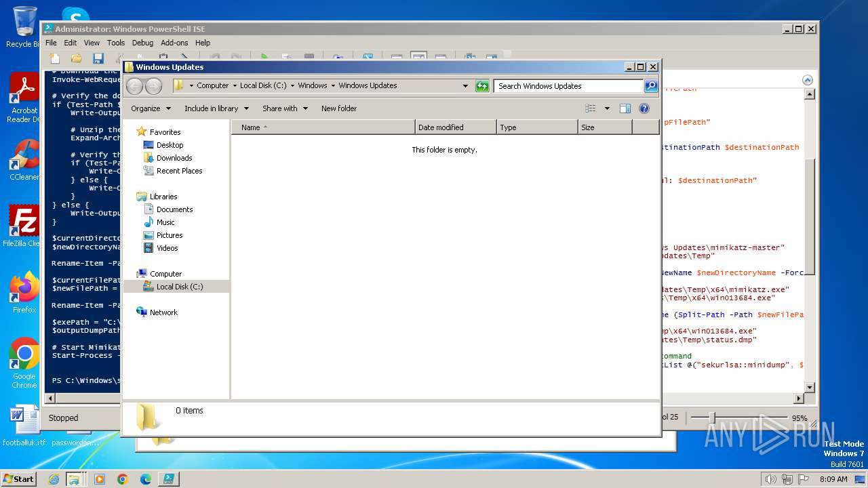
Task: Sort by the Size column header
Action: (605, 127)
